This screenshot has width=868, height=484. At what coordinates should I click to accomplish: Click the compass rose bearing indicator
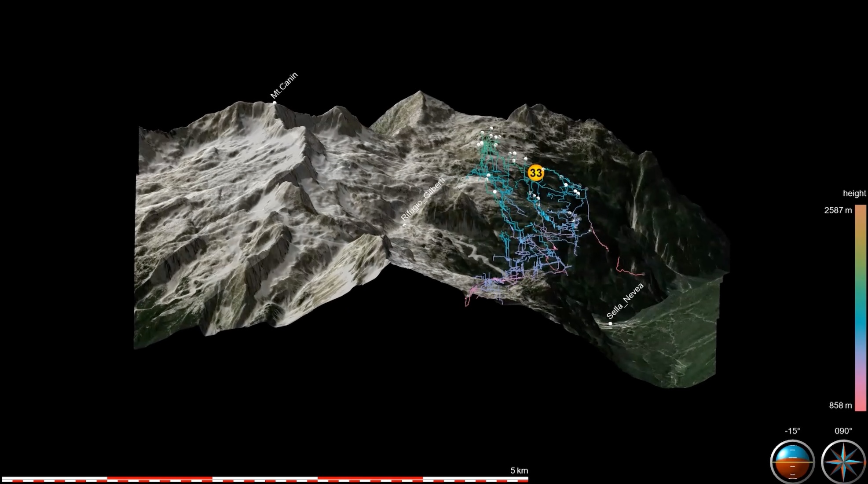[x=843, y=462]
